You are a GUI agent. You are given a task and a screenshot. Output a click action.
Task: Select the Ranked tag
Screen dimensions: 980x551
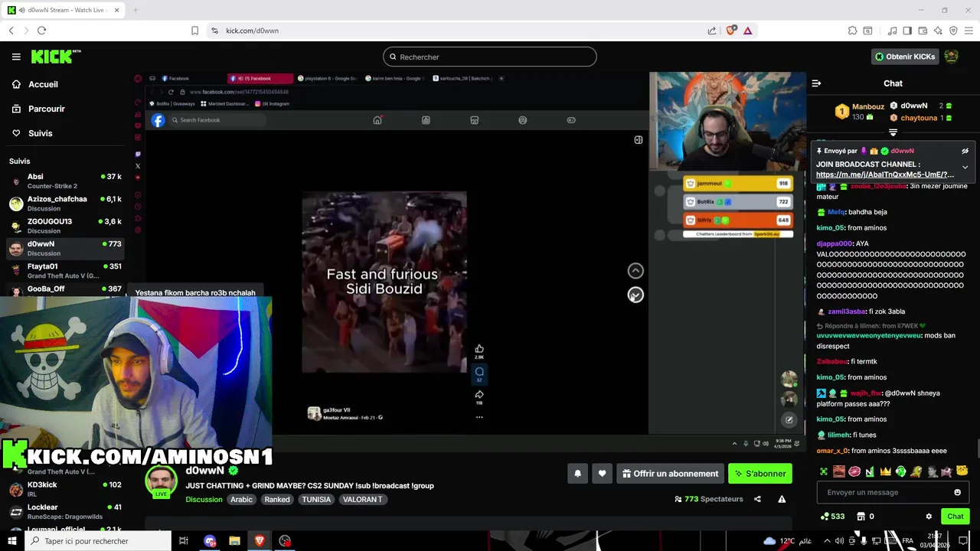tap(277, 500)
